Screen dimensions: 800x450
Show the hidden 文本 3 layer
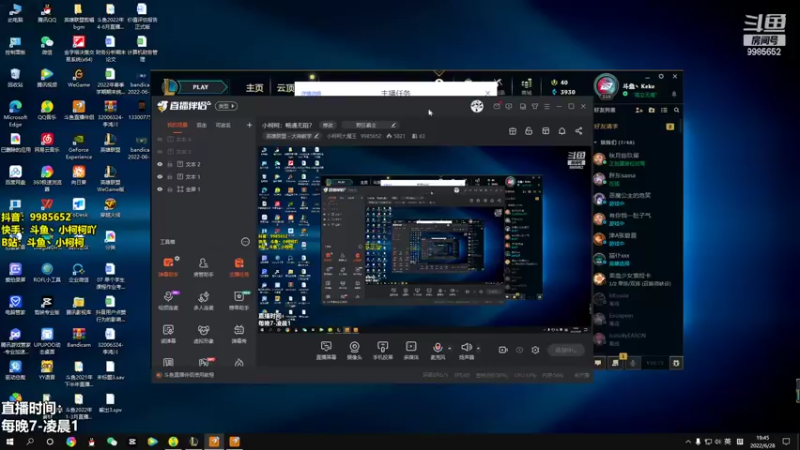pyautogui.click(x=160, y=152)
